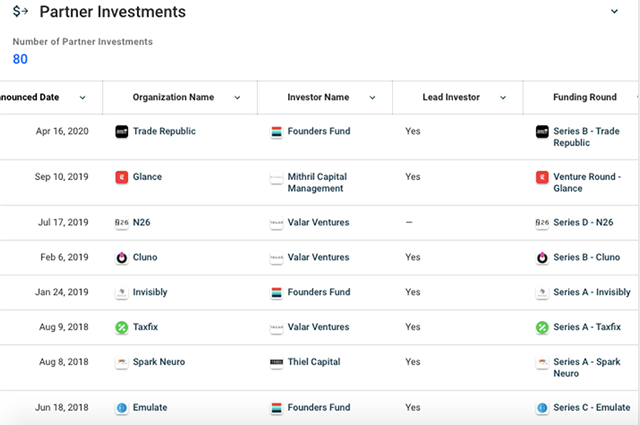Click Founders Fund logo in Emulate row
This screenshot has width=640, height=425.
coord(276,407)
